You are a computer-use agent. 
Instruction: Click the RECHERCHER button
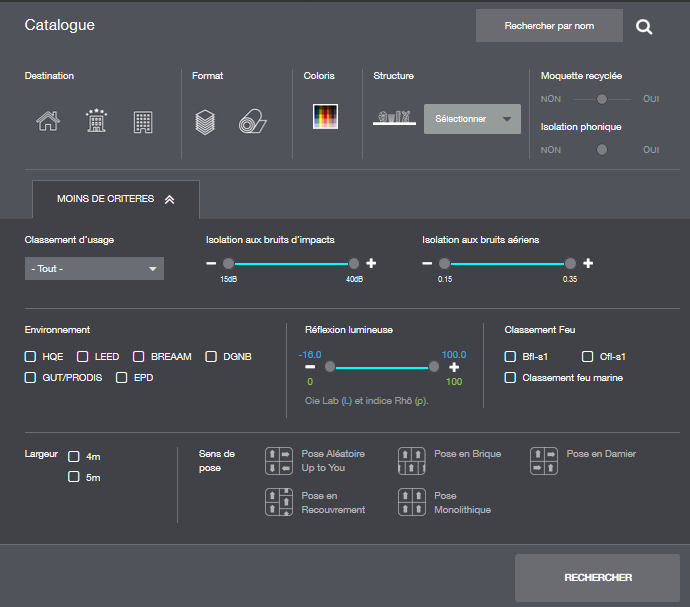click(598, 578)
